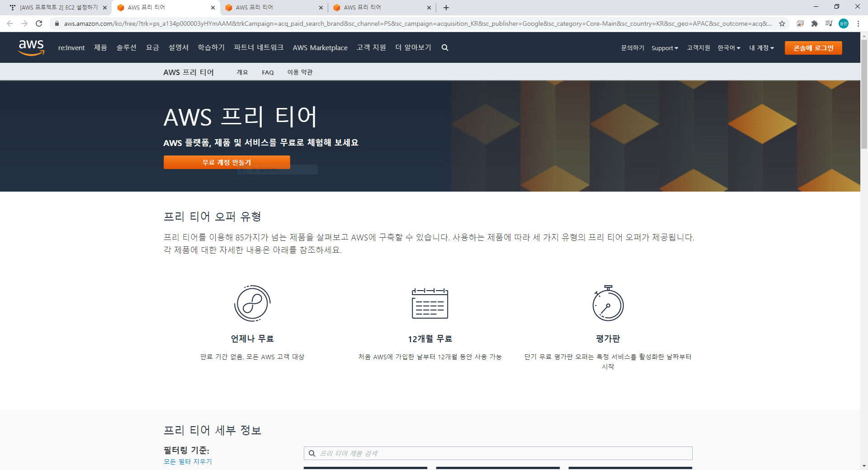Screen dimensions: 868x470
Task: Go forward with the browser forward arrow
Action: [x=24, y=23]
